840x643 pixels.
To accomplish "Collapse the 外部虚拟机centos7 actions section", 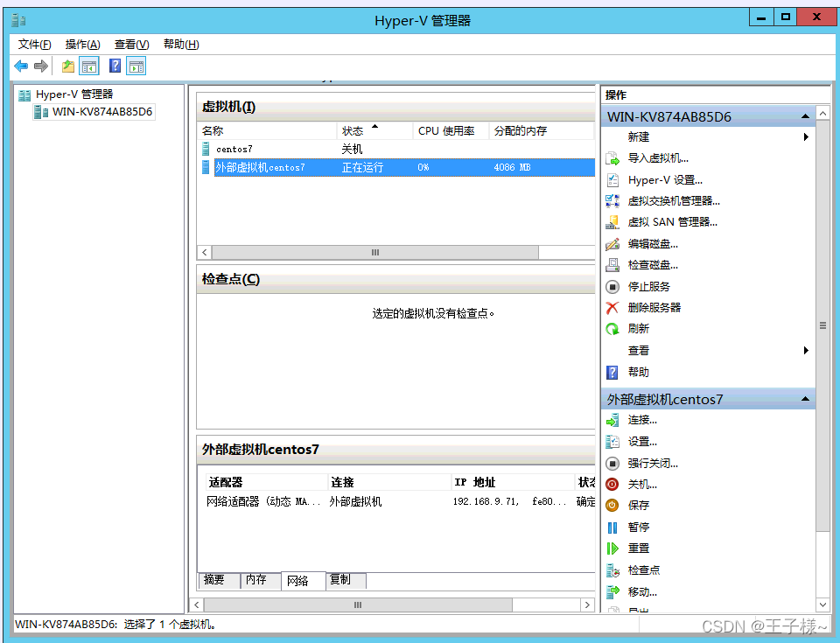I will coord(805,399).
